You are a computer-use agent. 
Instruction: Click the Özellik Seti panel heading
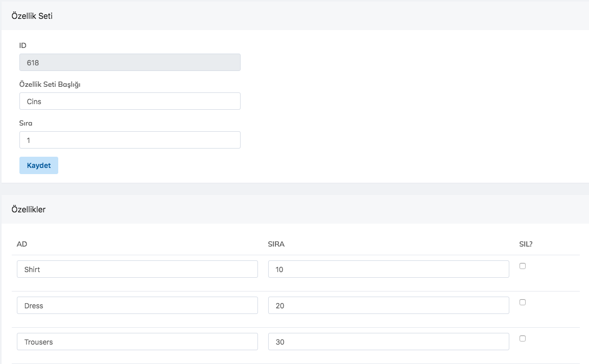32,16
